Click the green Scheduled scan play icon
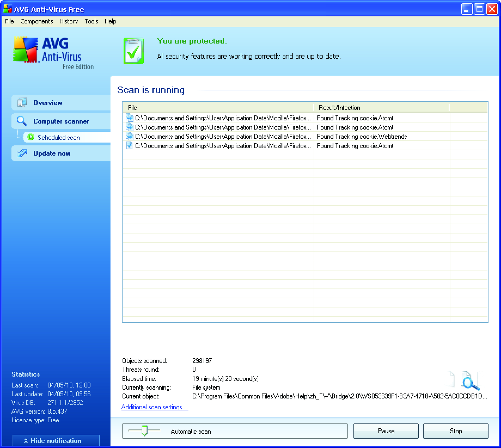 pyautogui.click(x=31, y=137)
